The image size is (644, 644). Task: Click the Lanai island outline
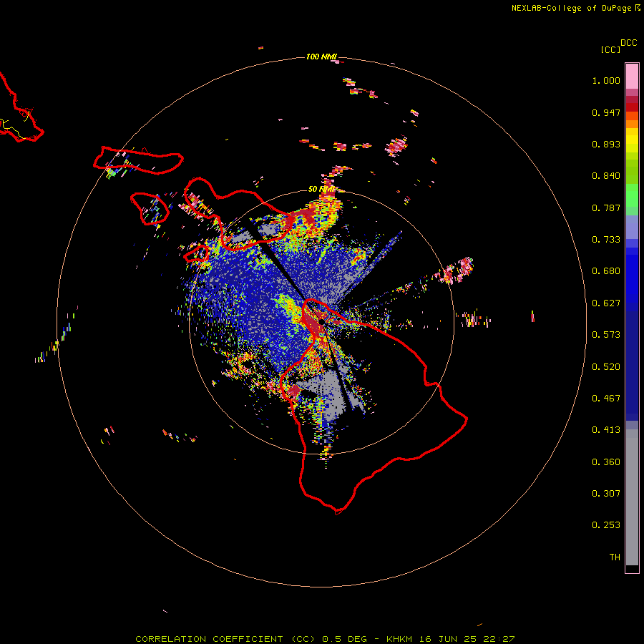(x=150, y=209)
